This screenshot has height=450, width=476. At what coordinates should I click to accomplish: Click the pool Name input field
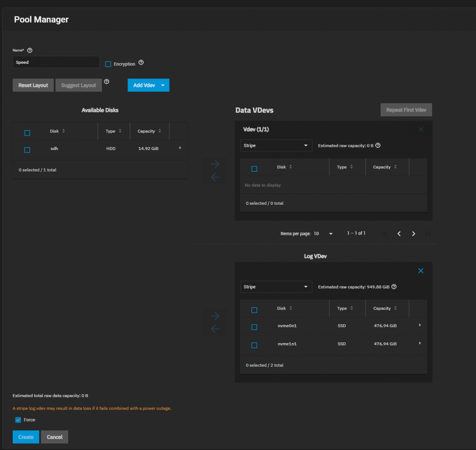(56, 62)
